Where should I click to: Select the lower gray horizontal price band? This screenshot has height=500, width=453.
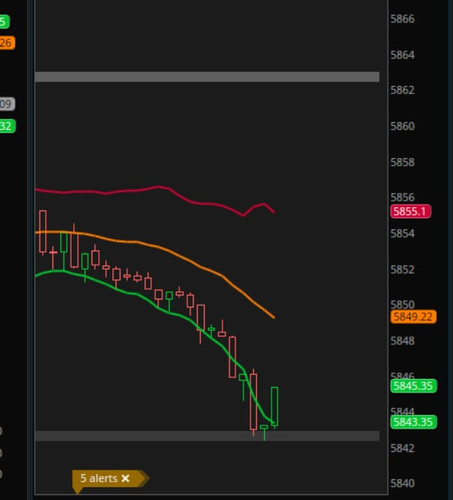pyautogui.click(x=207, y=436)
